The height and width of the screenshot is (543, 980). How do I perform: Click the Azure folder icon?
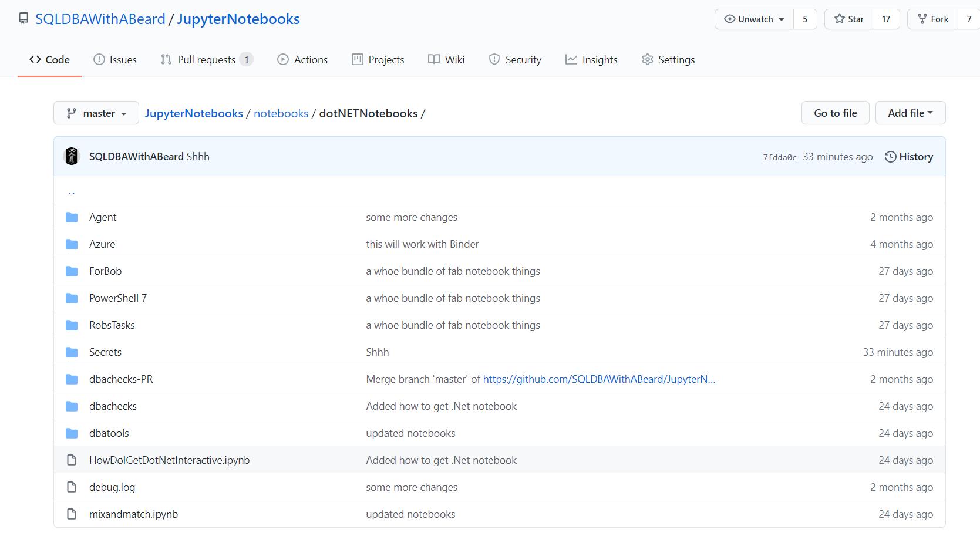point(72,244)
